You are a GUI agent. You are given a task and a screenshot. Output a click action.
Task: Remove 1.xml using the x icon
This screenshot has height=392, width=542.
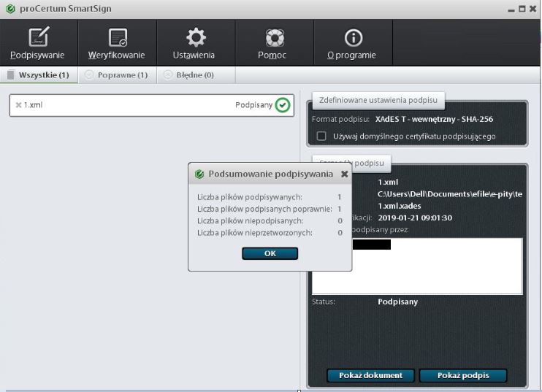coord(18,105)
